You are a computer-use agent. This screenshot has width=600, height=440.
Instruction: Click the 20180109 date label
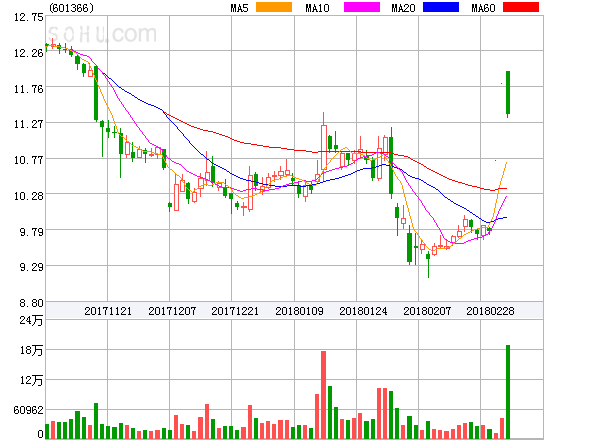click(299, 311)
